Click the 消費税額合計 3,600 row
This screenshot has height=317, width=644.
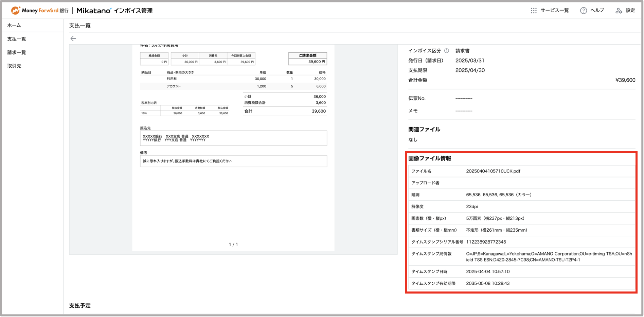pyautogui.click(x=285, y=103)
